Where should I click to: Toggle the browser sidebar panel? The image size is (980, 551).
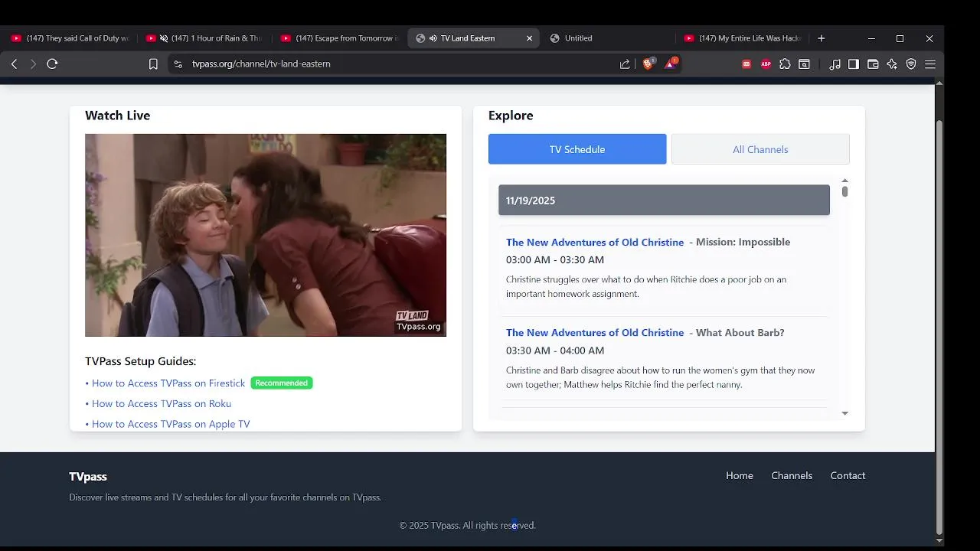tap(854, 64)
